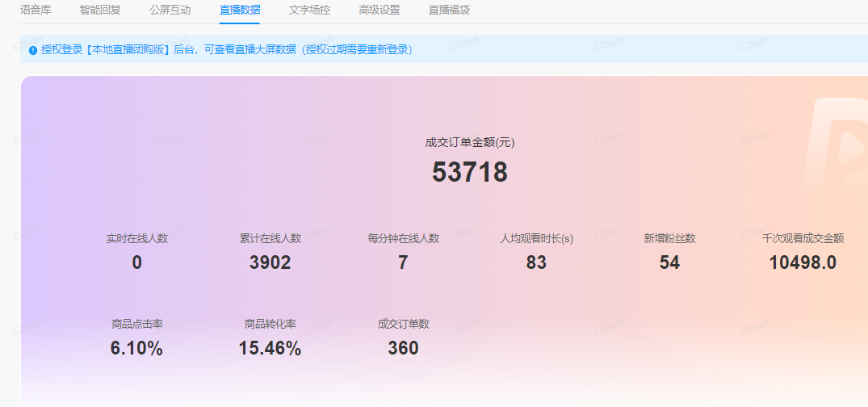Screen dimensions: 868x407
Task: Select the 商品转化率 stat showing 15.46%
Action: (270, 349)
